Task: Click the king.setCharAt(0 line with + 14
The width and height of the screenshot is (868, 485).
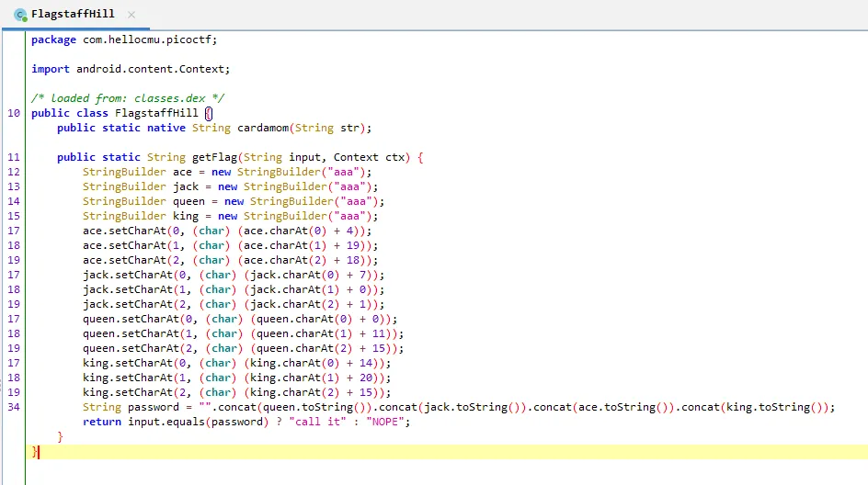Action: click(x=236, y=363)
